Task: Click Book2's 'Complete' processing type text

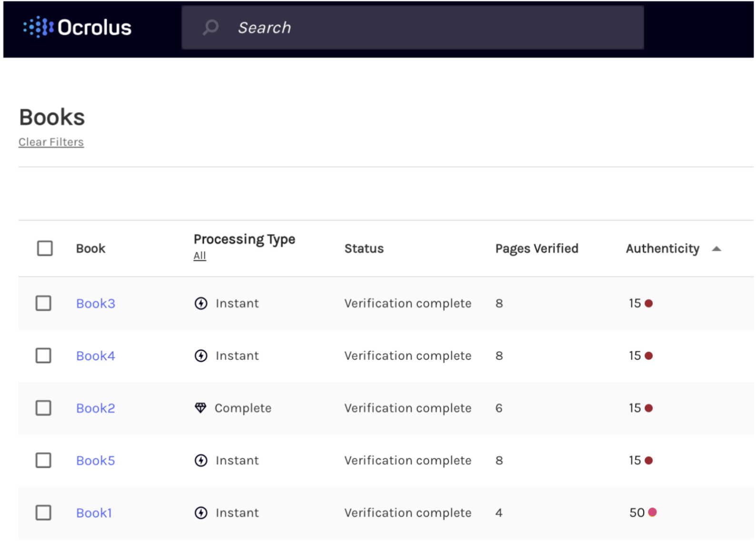Action: 243,408
